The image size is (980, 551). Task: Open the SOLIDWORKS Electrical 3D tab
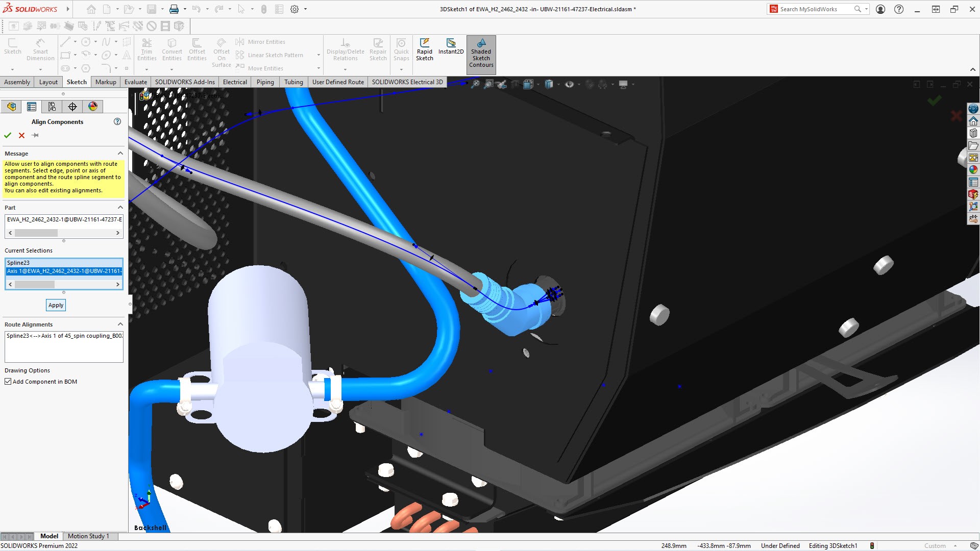click(x=407, y=82)
